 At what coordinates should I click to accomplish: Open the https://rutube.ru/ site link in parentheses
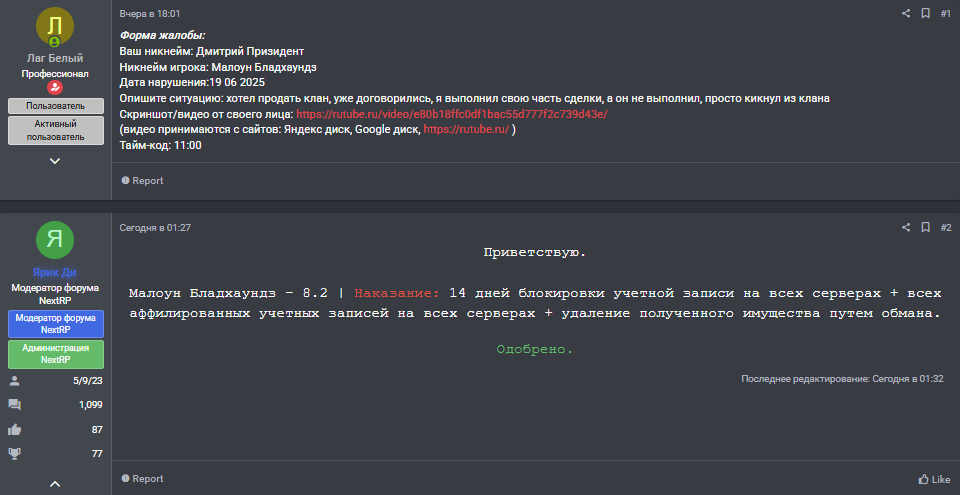tap(466, 129)
